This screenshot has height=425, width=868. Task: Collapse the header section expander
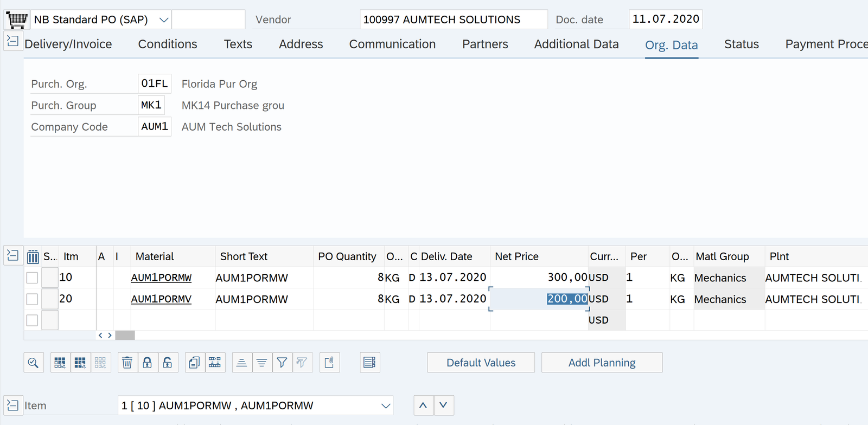pos(12,41)
